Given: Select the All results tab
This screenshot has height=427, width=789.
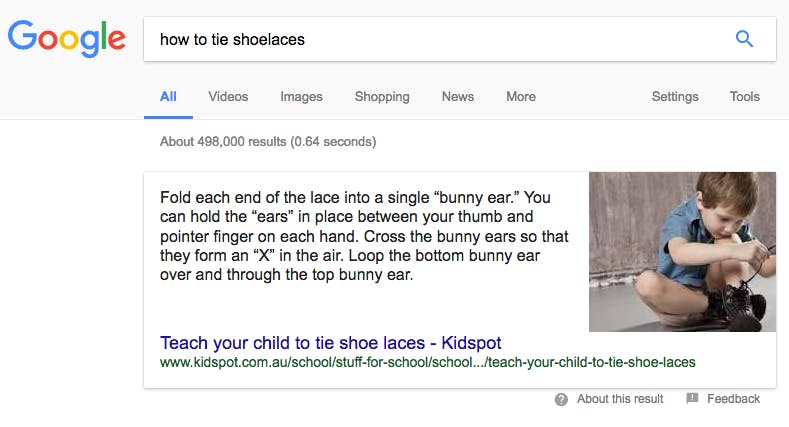Looking at the screenshot, I should pyautogui.click(x=168, y=97).
